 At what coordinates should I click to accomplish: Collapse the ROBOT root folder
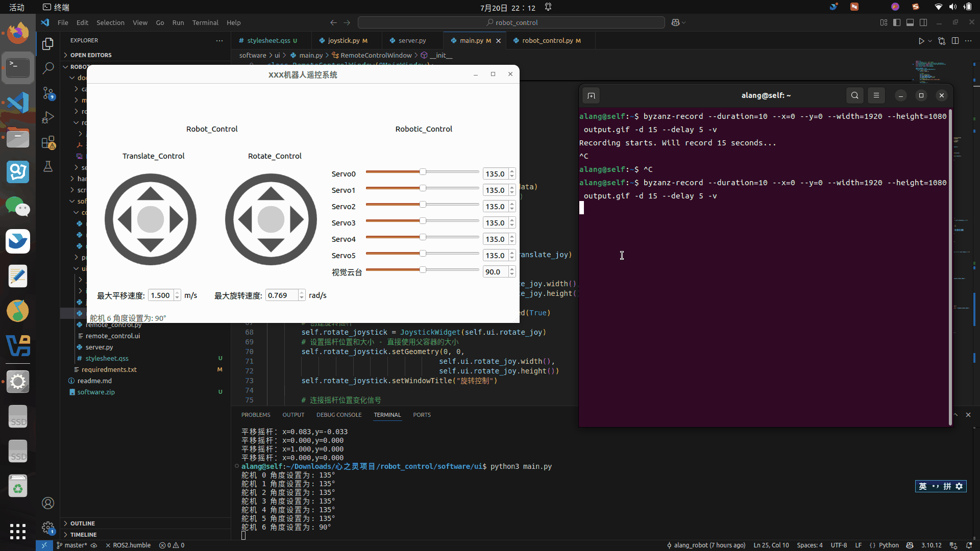(65, 67)
